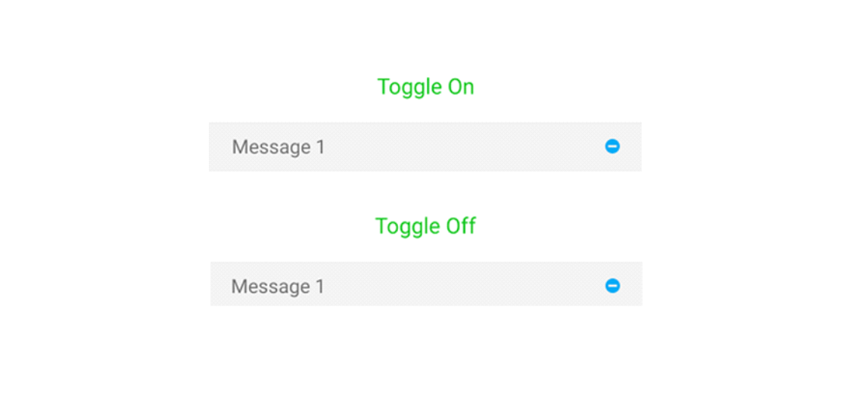Click the blue minus icon under Toggle On
The width and height of the screenshot is (868, 403).
pyautogui.click(x=612, y=147)
